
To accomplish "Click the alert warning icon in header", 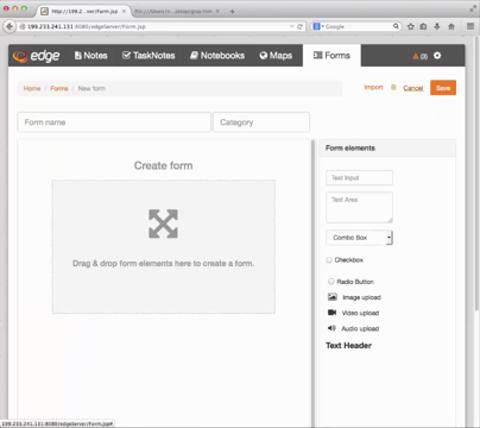I will [x=416, y=56].
